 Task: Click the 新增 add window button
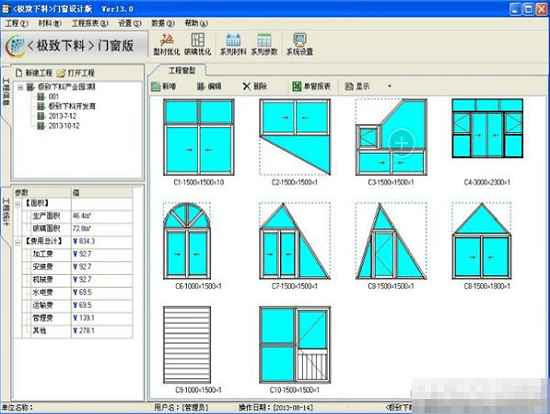tap(164, 86)
